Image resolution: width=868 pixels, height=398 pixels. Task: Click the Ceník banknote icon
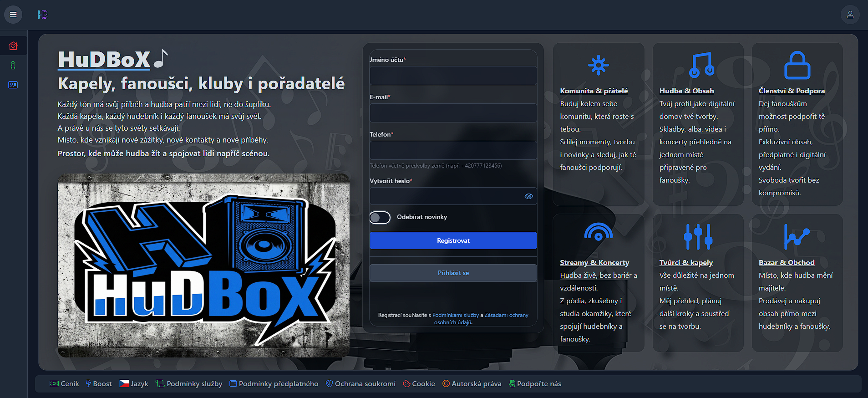tap(54, 383)
